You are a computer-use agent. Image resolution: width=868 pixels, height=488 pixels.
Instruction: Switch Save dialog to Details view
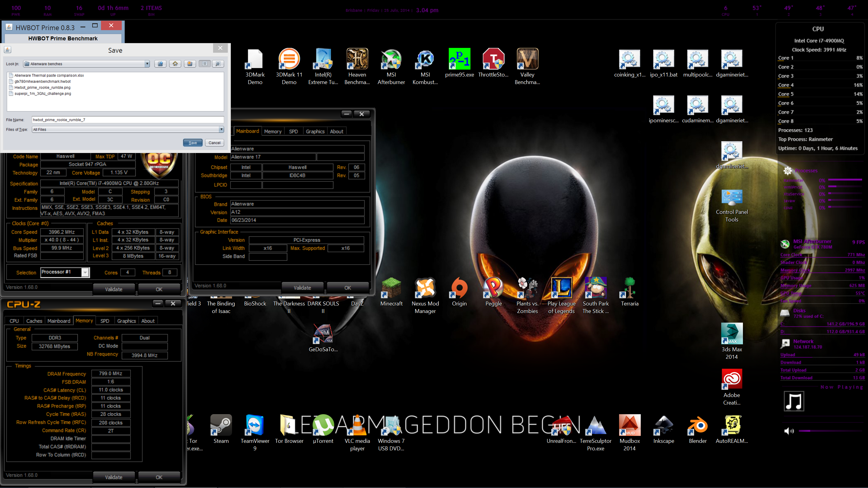click(x=218, y=64)
